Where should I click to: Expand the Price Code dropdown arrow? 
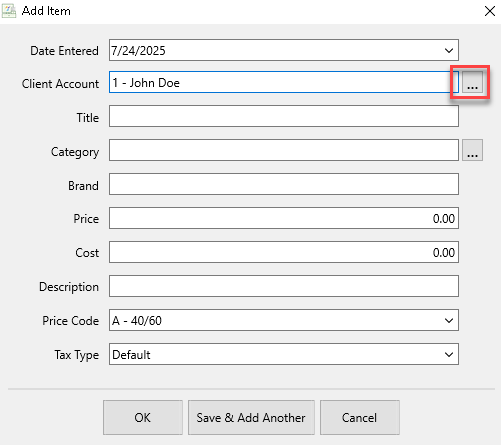(449, 320)
